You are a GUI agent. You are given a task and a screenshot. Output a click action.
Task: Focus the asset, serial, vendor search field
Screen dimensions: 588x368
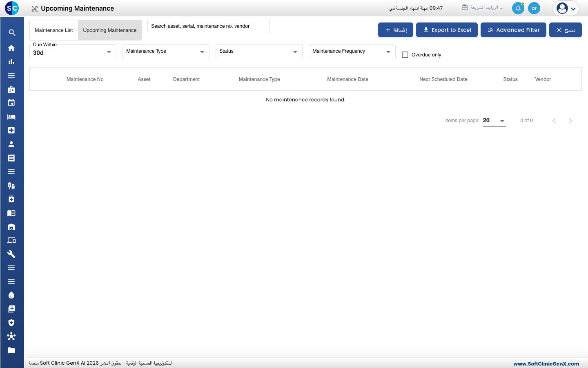(x=209, y=26)
